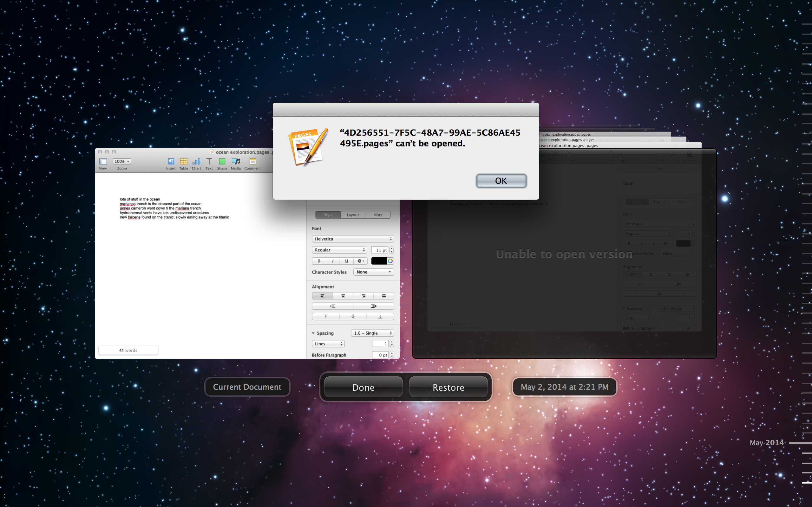Open the color wheel picker

tap(390, 261)
